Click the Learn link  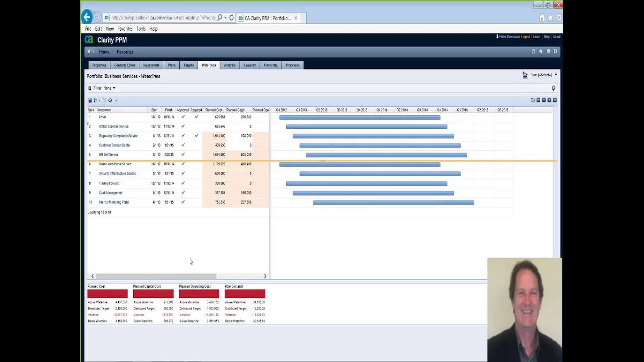coord(537,37)
